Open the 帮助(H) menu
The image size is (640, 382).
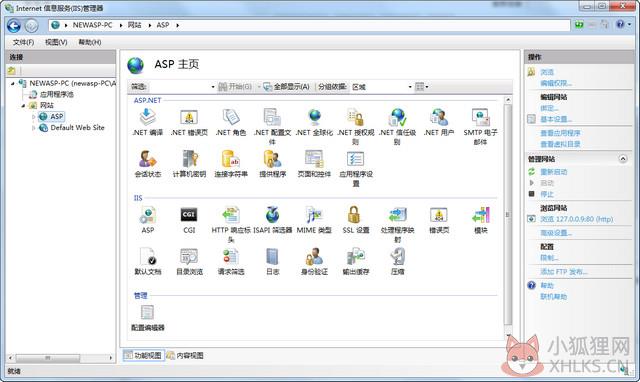pos(90,42)
